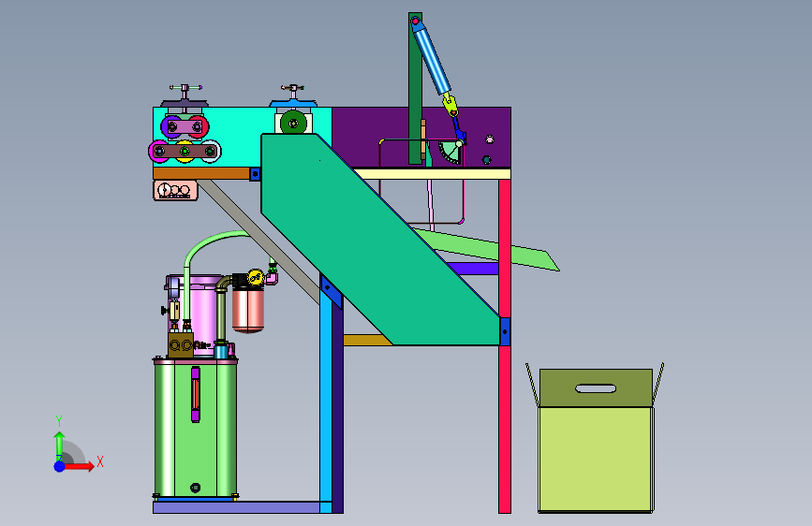812x526 pixels.
Task: Select the red vertical frame leg
Action: point(505,346)
